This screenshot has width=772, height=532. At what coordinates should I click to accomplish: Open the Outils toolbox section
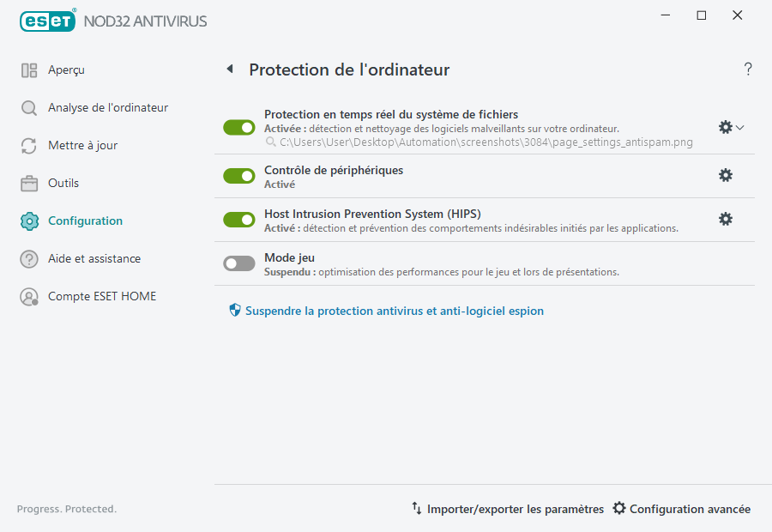coord(28,183)
